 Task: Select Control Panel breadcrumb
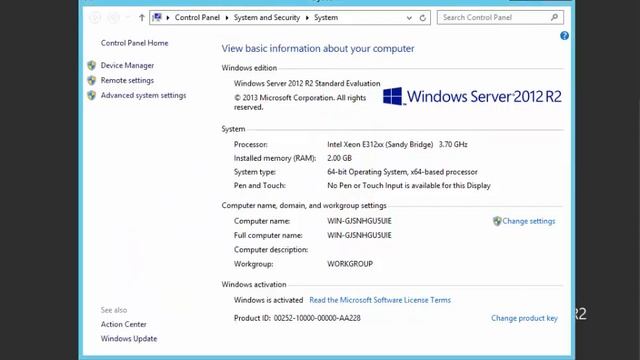coord(197,18)
